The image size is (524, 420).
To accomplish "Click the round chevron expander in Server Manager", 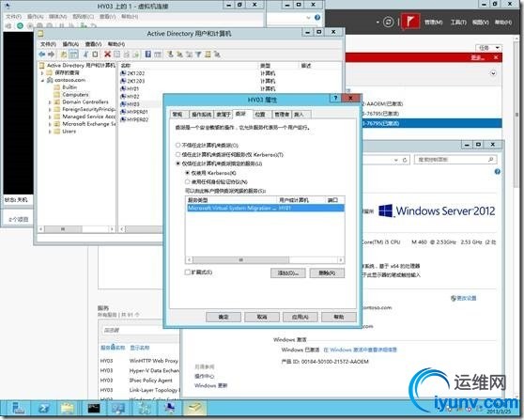I will (493, 73).
